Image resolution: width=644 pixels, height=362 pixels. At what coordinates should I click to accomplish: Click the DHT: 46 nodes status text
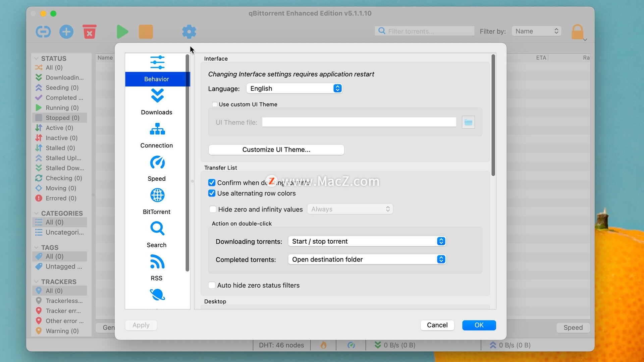click(x=281, y=345)
